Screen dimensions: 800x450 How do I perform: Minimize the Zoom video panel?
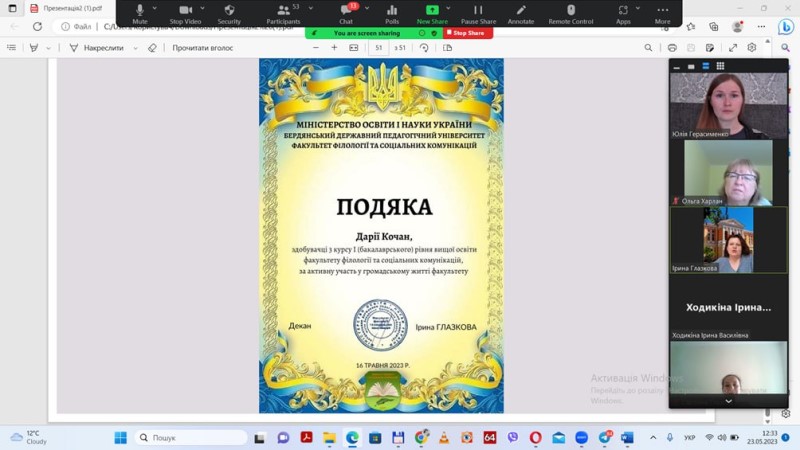tap(677, 66)
